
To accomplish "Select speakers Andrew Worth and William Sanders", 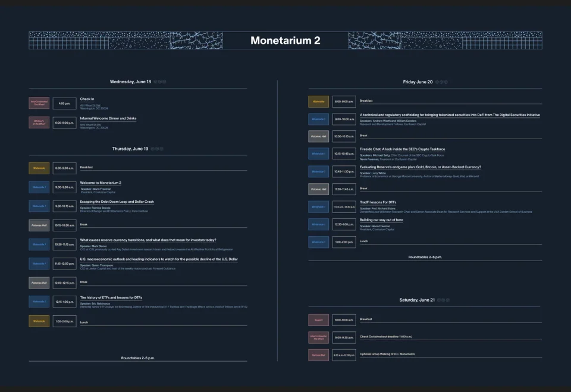I will tap(388, 121).
